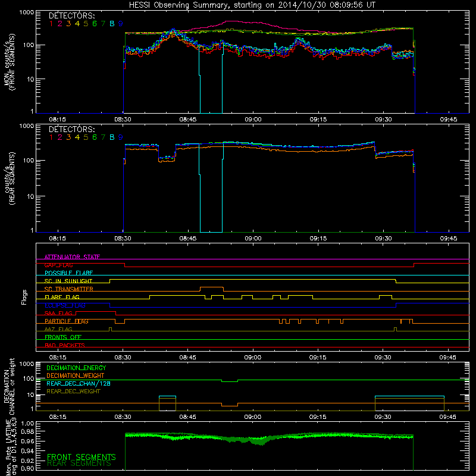Select the BAD_PACKETS flag label
This screenshot has width=476, height=476.
click(65, 345)
